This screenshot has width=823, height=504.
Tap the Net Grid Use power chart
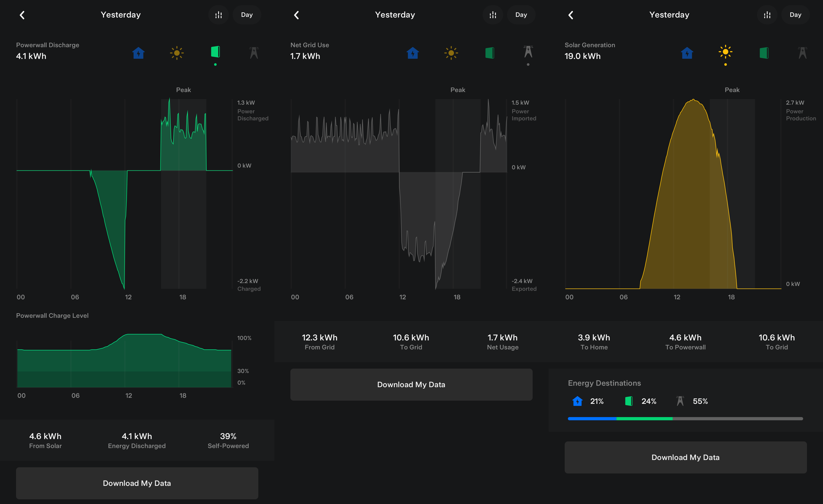pyautogui.click(x=399, y=193)
